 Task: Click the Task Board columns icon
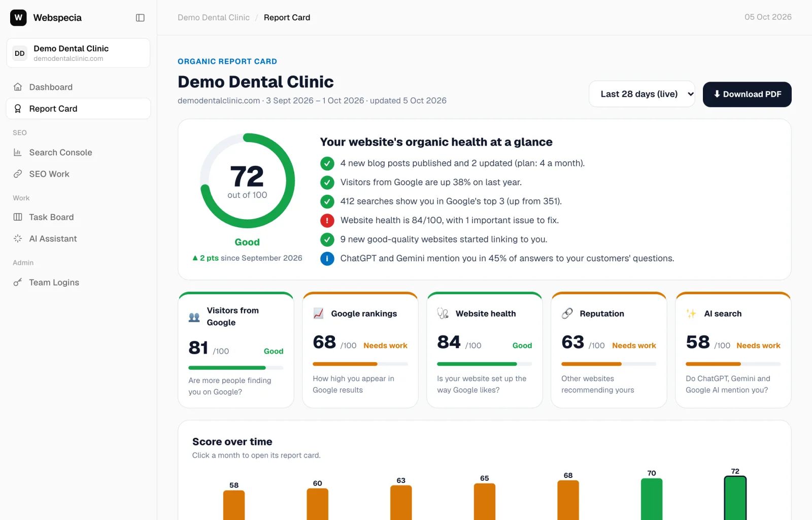(18, 217)
